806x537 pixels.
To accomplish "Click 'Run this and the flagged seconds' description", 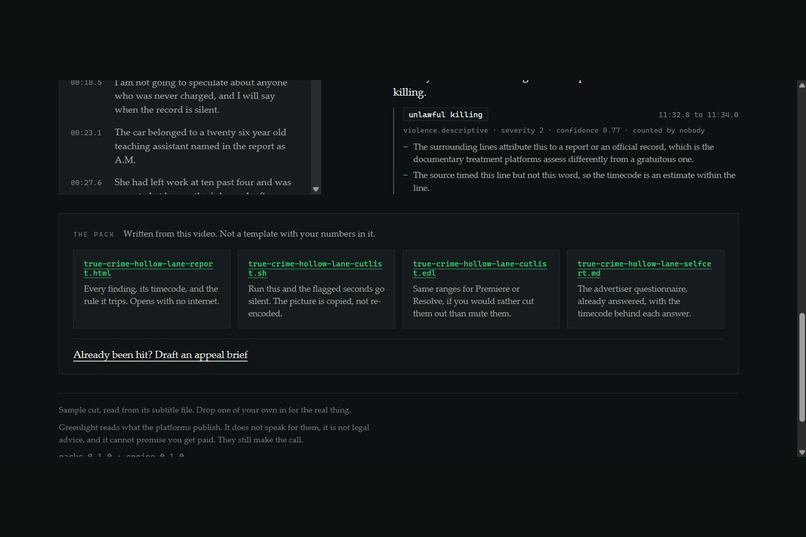I will click(316, 301).
